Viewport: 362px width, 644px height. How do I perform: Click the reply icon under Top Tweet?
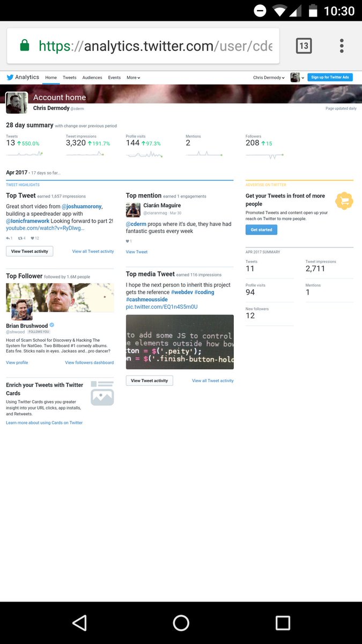point(9,238)
